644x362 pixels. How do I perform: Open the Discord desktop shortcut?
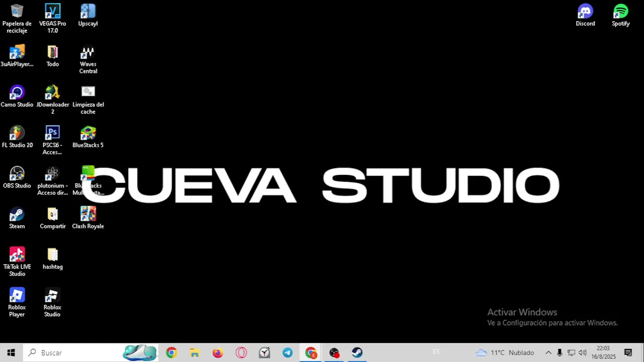(x=585, y=15)
